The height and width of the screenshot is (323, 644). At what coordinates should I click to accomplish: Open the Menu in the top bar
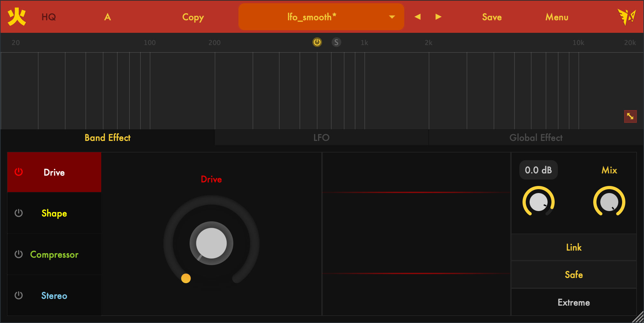click(x=557, y=17)
